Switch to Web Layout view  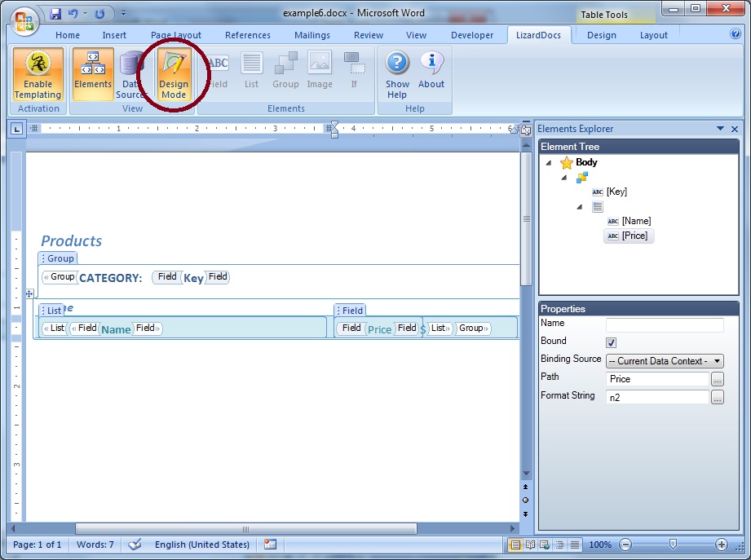tap(545, 545)
